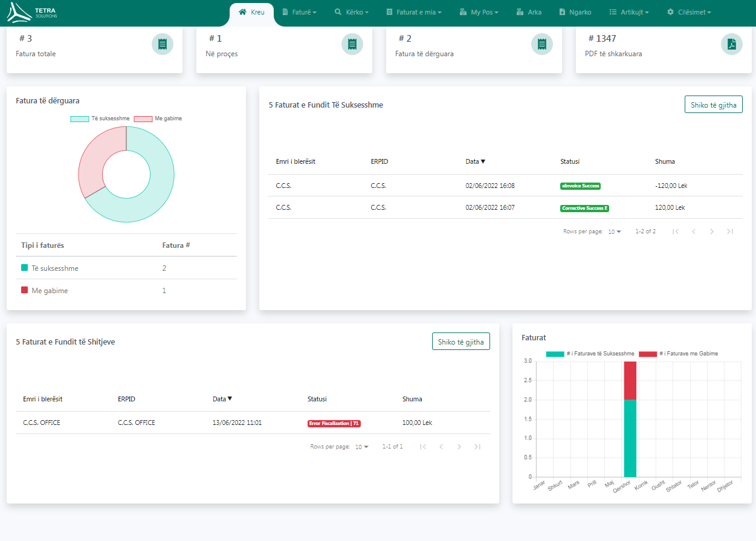Viewport: 756px width, 541px height.
Task: Click Shiko të gjitha for sales invoices
Action: pyautogui.click(x=461, y=342)
